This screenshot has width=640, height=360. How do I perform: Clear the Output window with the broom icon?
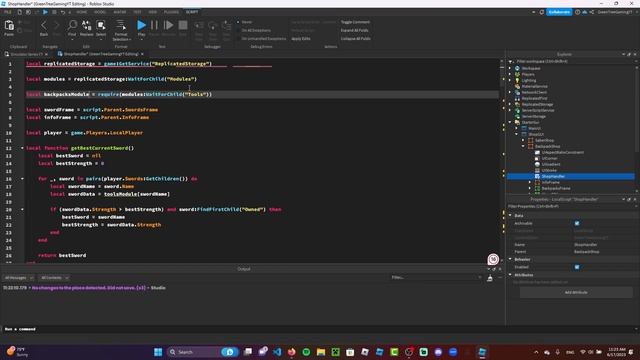pos(490,278)
